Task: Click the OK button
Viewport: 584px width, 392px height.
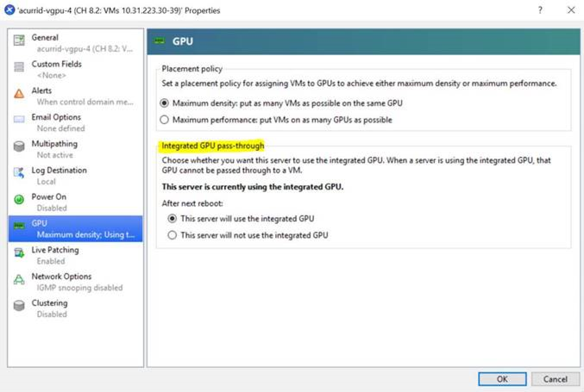Action: [502, 379]
